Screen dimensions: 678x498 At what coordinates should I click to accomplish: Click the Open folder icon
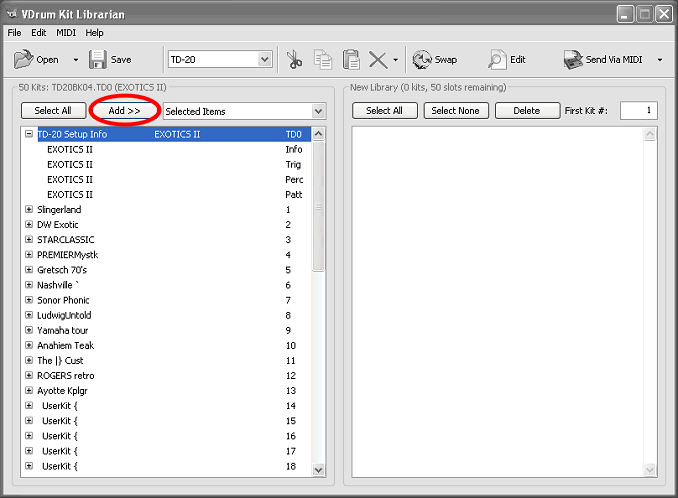pyautogui.click(x=23, y=60)
